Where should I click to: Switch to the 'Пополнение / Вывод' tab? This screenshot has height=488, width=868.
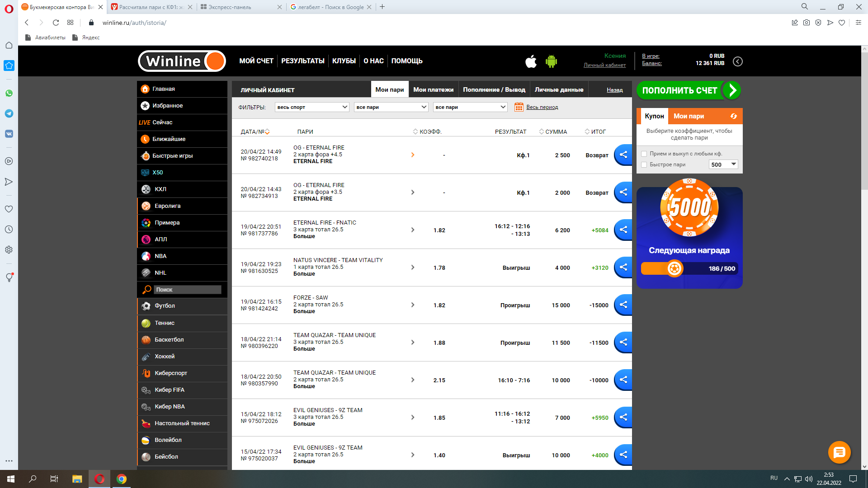click(494, 89)
